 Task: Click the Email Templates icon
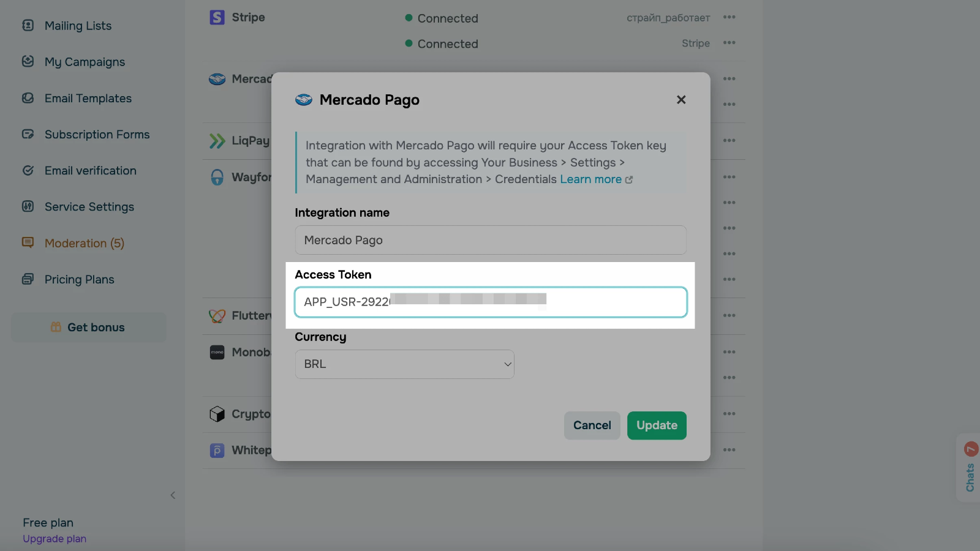(x=28, y=98)
